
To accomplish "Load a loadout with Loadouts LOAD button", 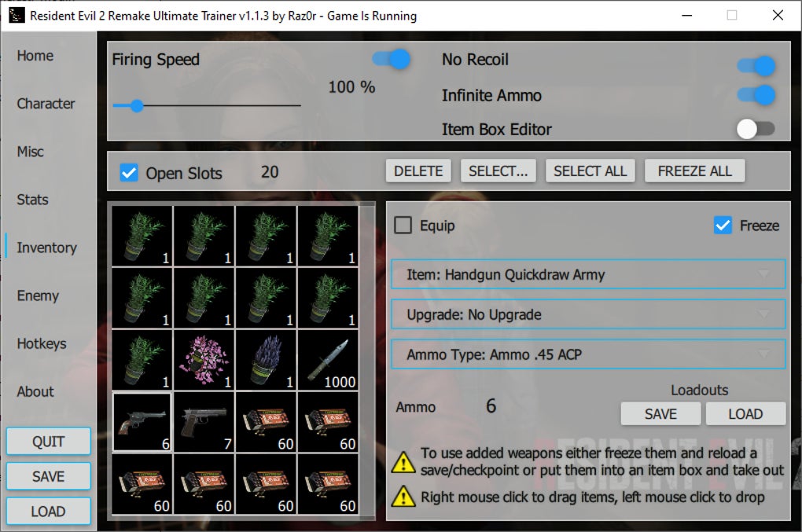I will point(745,414).
